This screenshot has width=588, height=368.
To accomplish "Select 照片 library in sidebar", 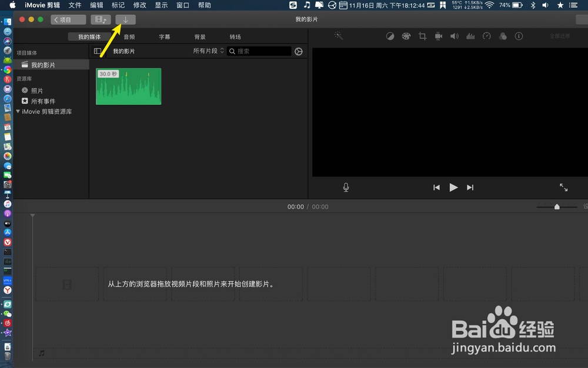I will coord(36,91).
